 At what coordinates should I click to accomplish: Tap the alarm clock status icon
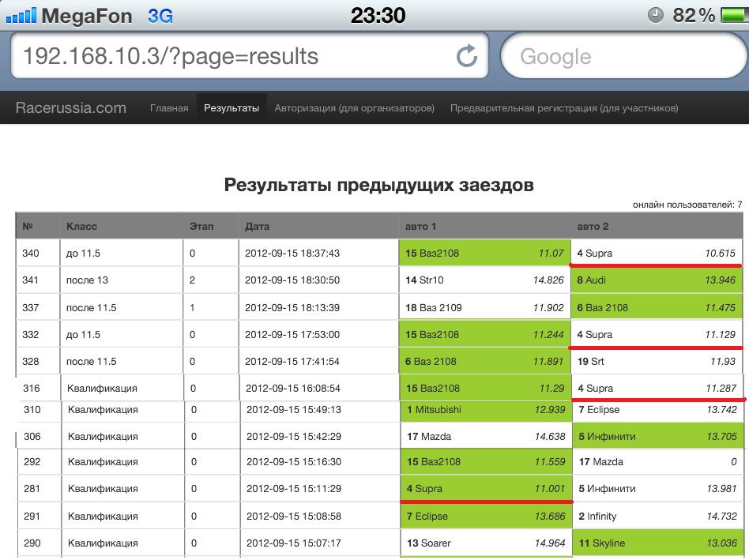656,15
